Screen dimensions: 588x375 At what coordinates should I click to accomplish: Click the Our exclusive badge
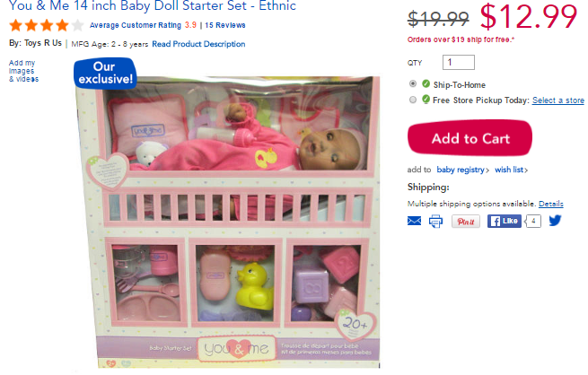point(105,73)
